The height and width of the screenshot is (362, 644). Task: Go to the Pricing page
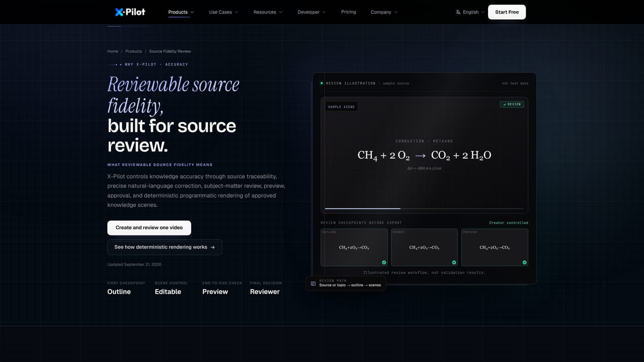tap(348, 12)
